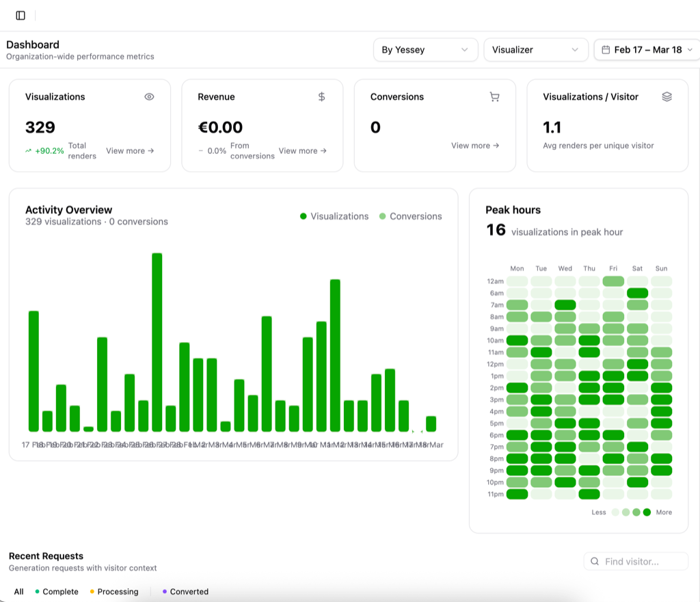Click the shopping cart icon on Conversions card

coord(494,97)
